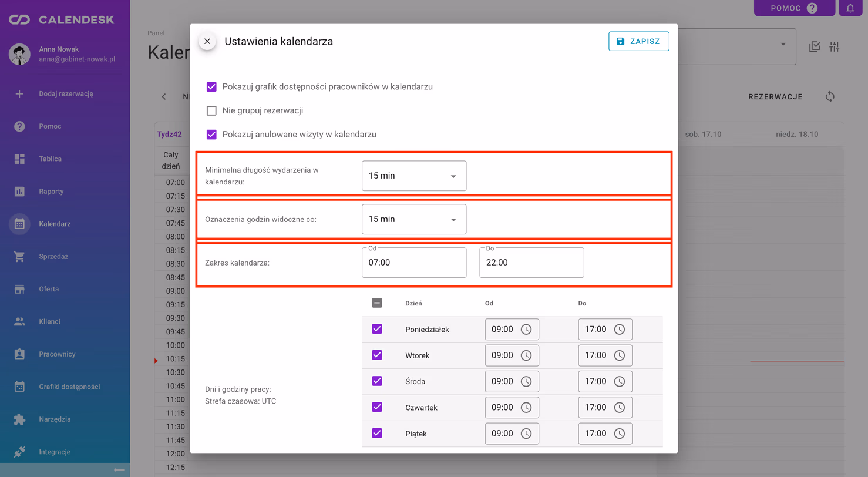This screenshot has height=477, width=868.
Task: Click the ZAPISZ save button
Action: [639, 42]
